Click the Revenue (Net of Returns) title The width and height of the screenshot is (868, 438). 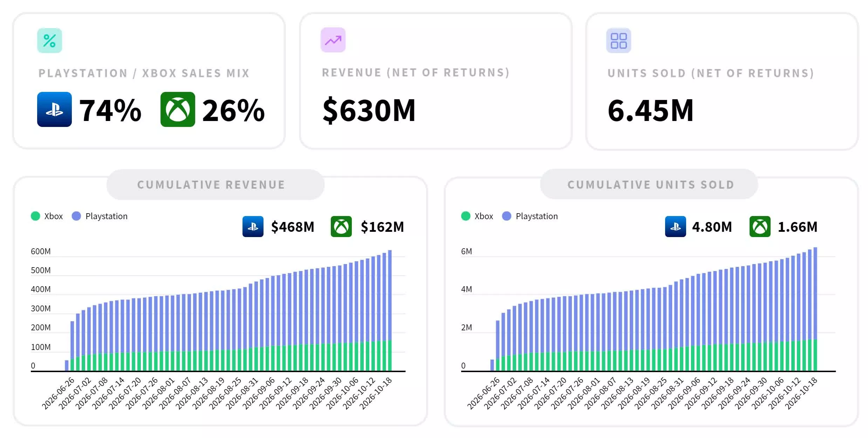pyautogui.click(x=416, y=72)
